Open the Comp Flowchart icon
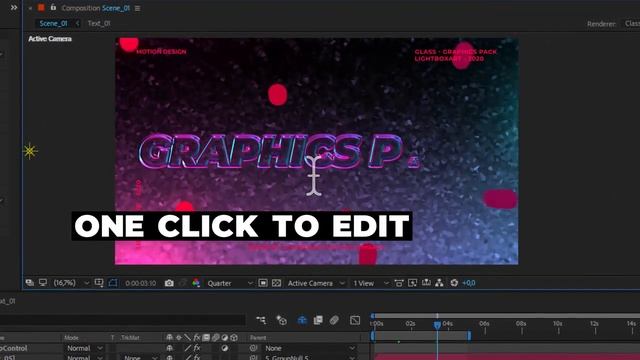 pos(439,282)
